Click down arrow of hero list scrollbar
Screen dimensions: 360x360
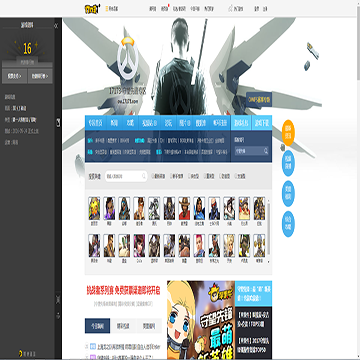(269, 261)
